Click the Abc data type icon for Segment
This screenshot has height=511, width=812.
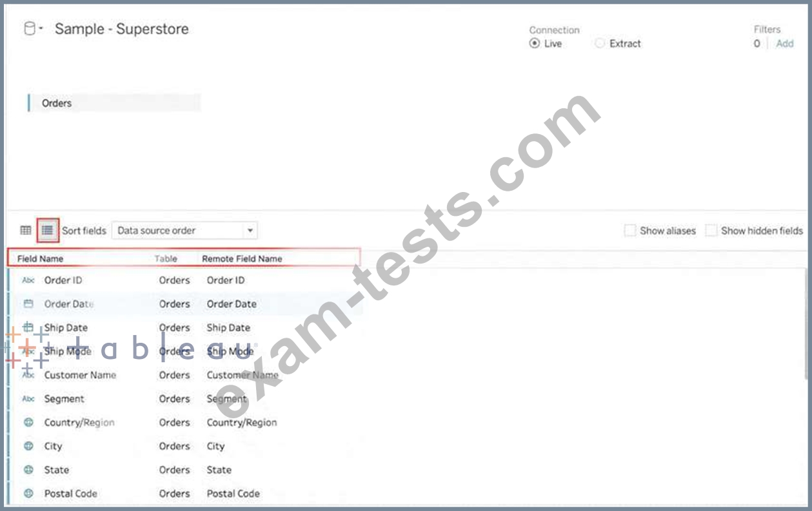pyautogui.click(x=28, y=399)
